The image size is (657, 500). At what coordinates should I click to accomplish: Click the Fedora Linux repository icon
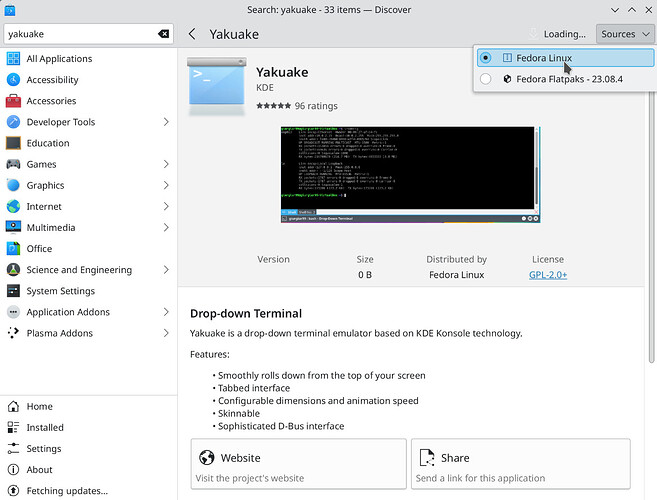pos(507,58)
